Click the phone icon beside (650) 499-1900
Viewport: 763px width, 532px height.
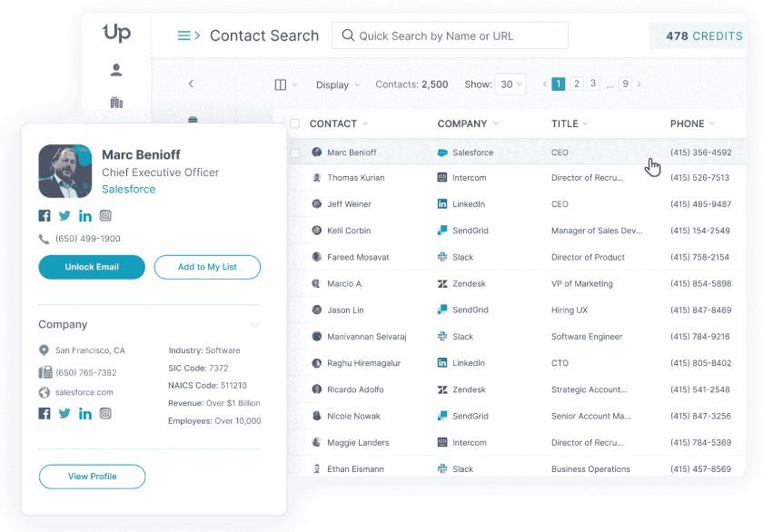tap(44, 239)
